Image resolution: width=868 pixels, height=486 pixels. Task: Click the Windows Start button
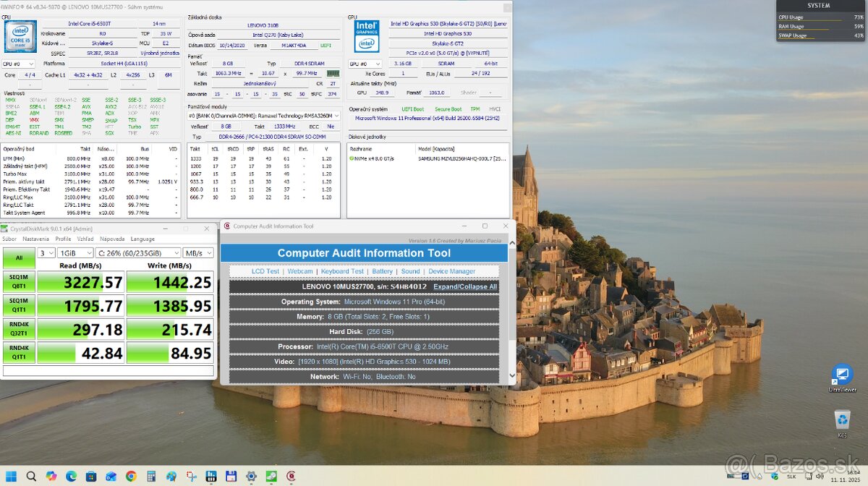pos(12,476)
